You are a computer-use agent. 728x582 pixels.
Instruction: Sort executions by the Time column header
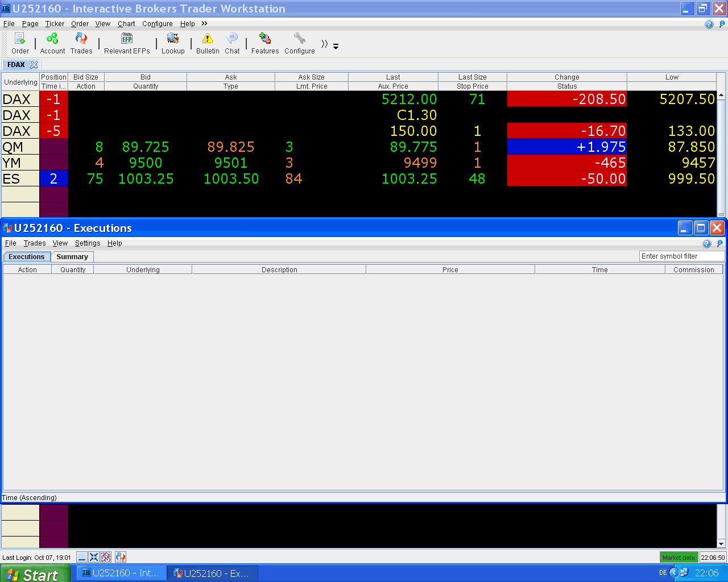(600, 270)
